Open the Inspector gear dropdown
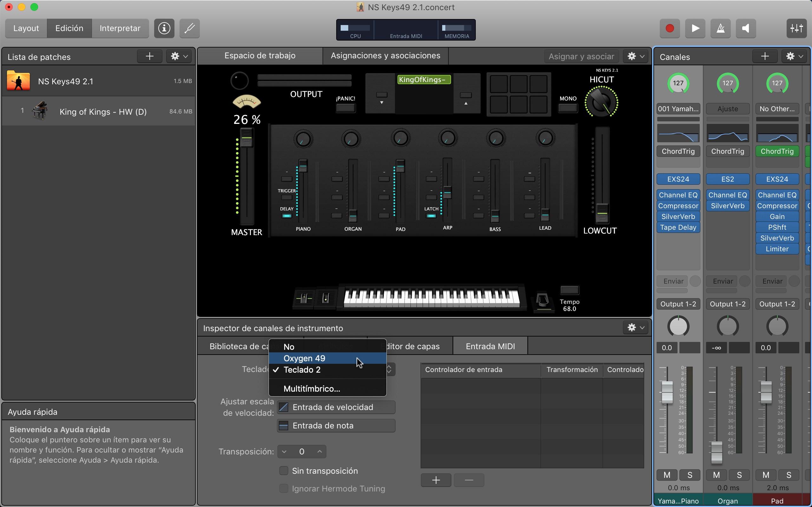812x507 pixels. pos(636,328)
